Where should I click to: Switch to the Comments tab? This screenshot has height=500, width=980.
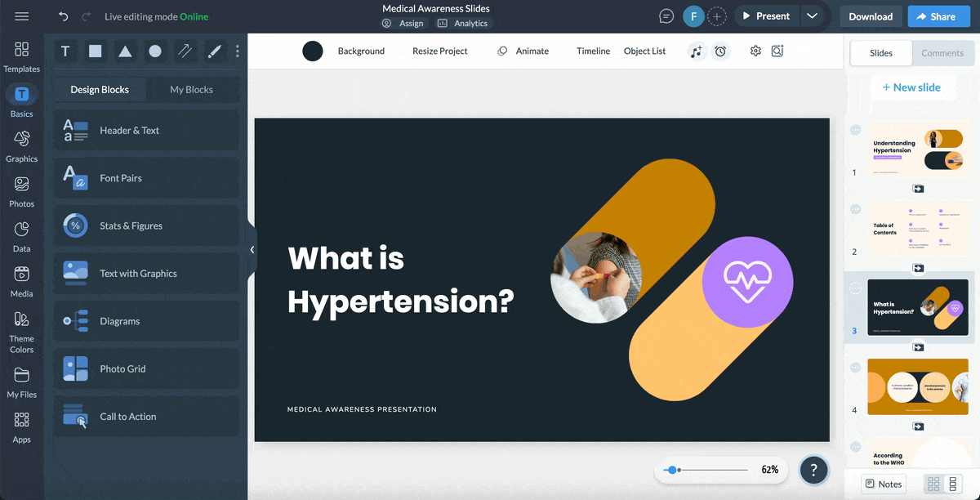coord(942,53)
